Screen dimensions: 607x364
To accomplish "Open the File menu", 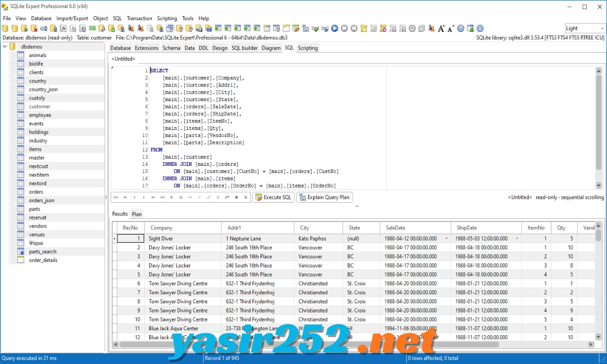I will [x=7, y=18].
